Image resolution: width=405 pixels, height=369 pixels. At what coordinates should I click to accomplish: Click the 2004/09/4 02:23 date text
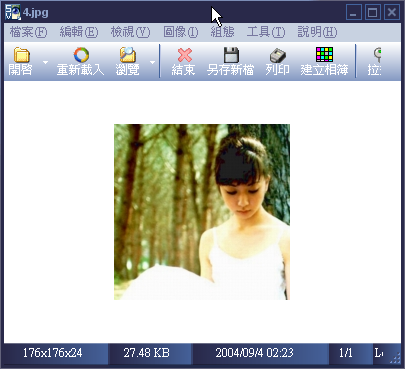(254, 353)
